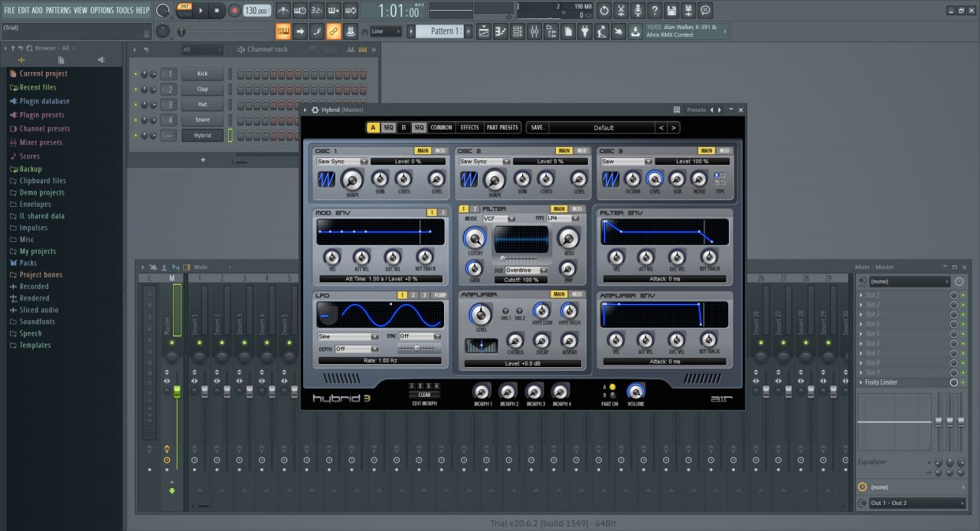Open the Mixer panel toolbar icon

(x=534, y=31)
